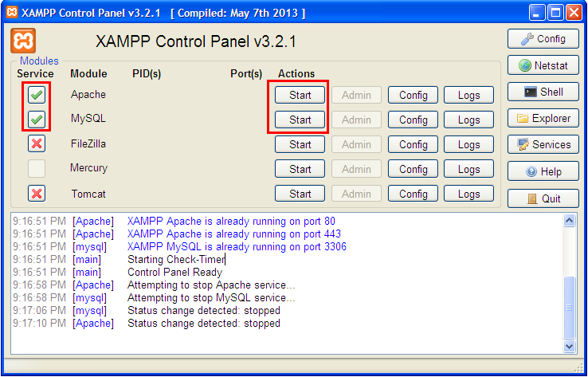
Task: Toggle the Mercury service checkbox
Action: [x=37, y=168]
